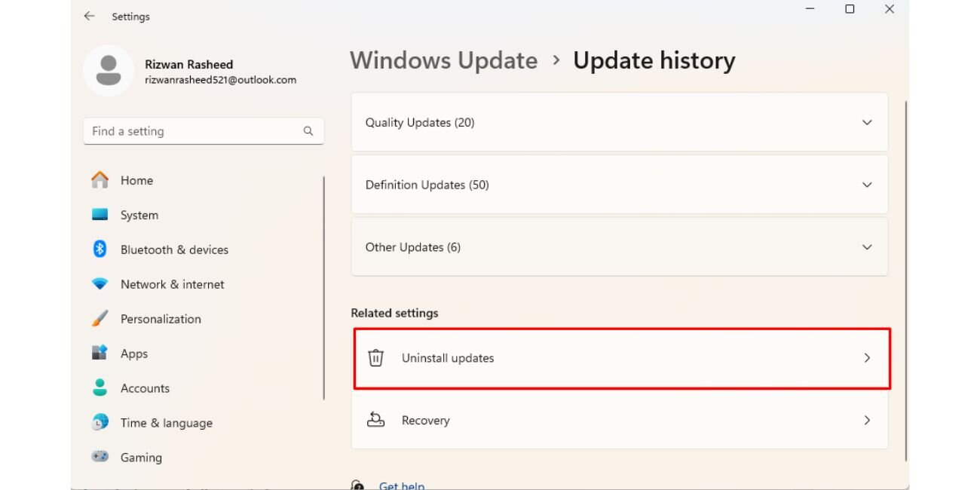This screenshot has height=490, width=980.
Task: Click the System monitor icon
Action: pyautogui.click(x=100, y=215)
